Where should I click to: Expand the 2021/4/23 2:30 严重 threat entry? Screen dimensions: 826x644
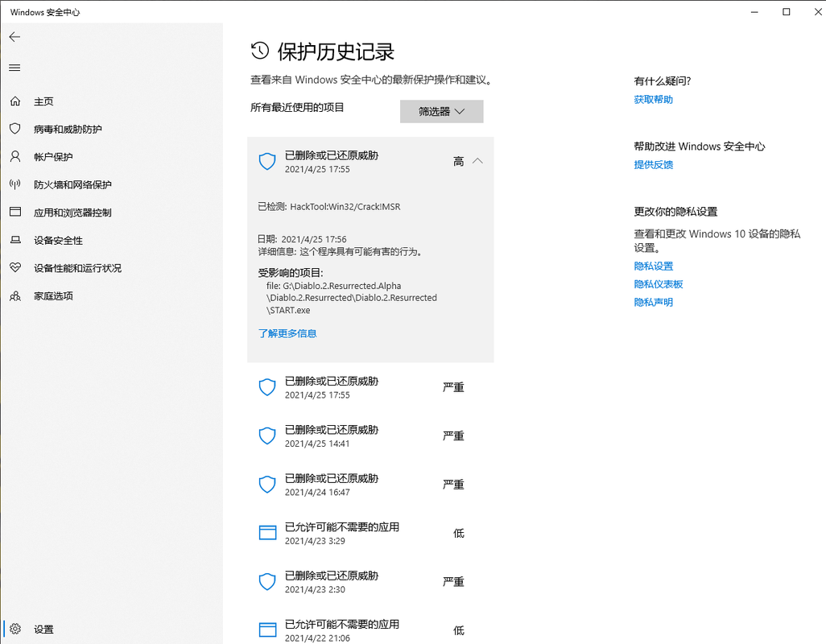(x=370, y=582)
